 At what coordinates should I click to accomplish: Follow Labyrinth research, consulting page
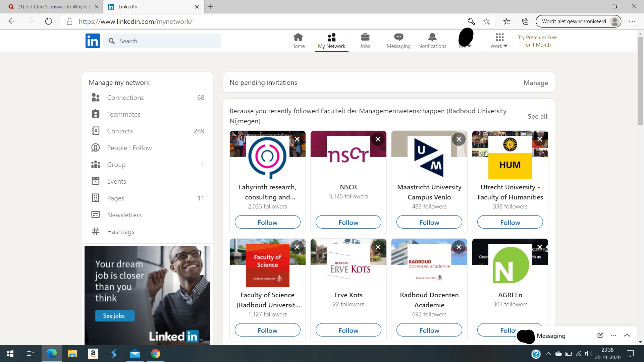[x=267, y=222]
